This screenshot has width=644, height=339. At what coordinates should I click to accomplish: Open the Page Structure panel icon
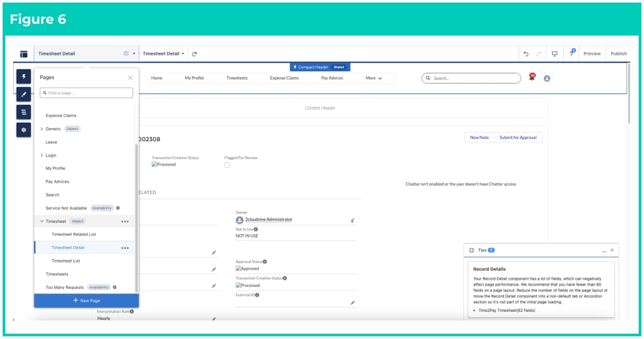24,112
